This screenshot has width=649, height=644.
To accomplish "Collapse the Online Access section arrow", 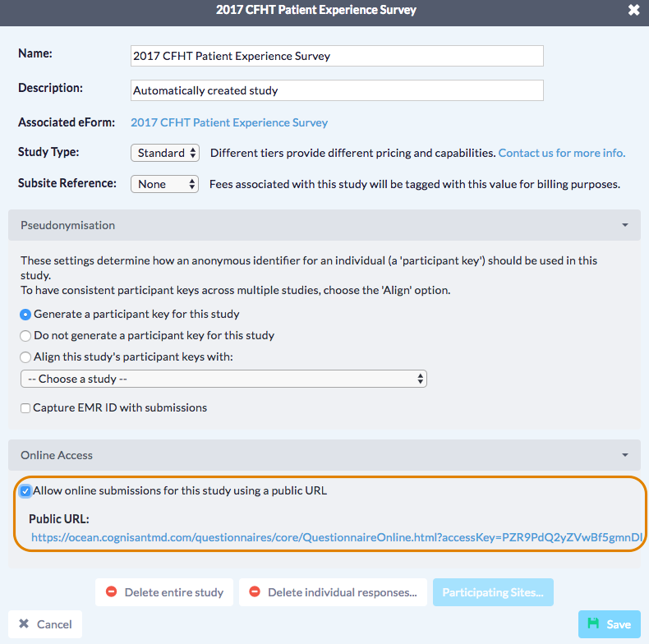I will [x=625, y=455].
